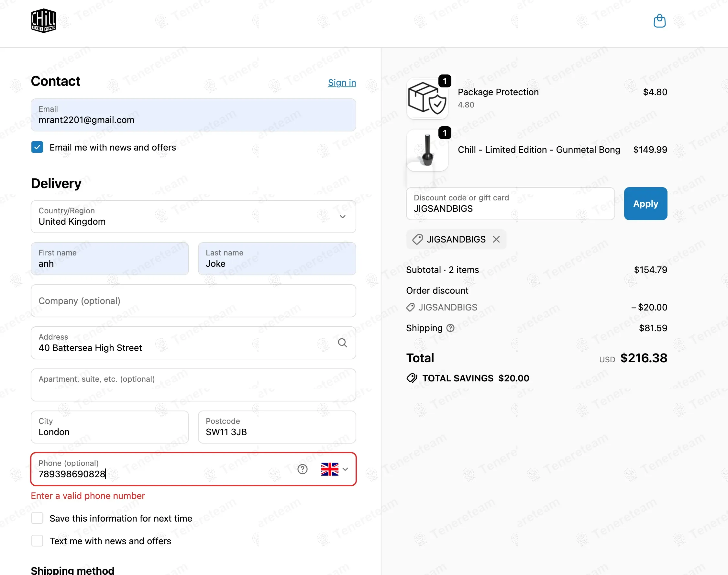Click the Sign in link

pyautogui.click(x=342, y=83)
